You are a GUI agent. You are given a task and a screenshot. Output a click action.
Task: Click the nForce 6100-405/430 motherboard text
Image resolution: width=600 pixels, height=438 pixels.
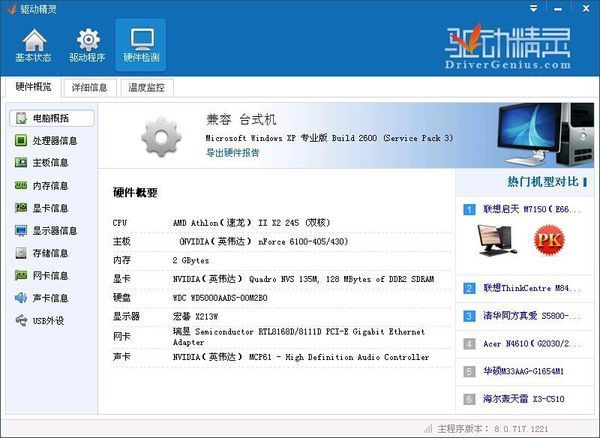coord(264,241)
